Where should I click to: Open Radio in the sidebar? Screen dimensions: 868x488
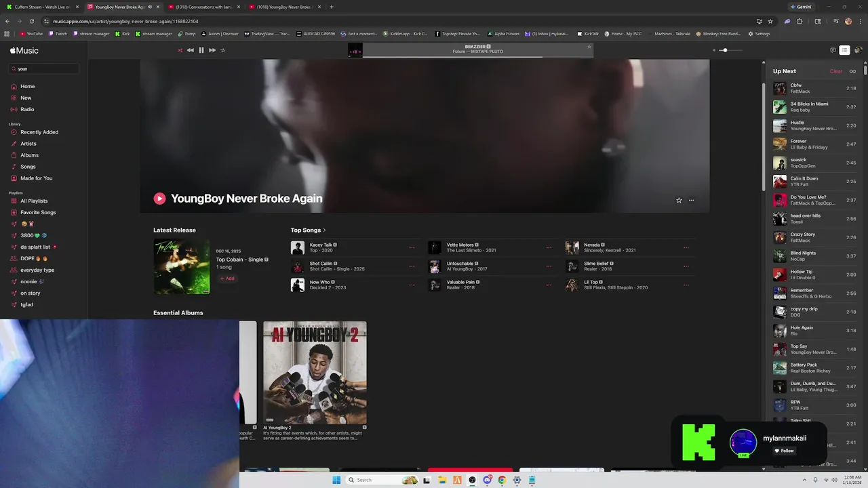pyautogui.click(x=27, y=109)
